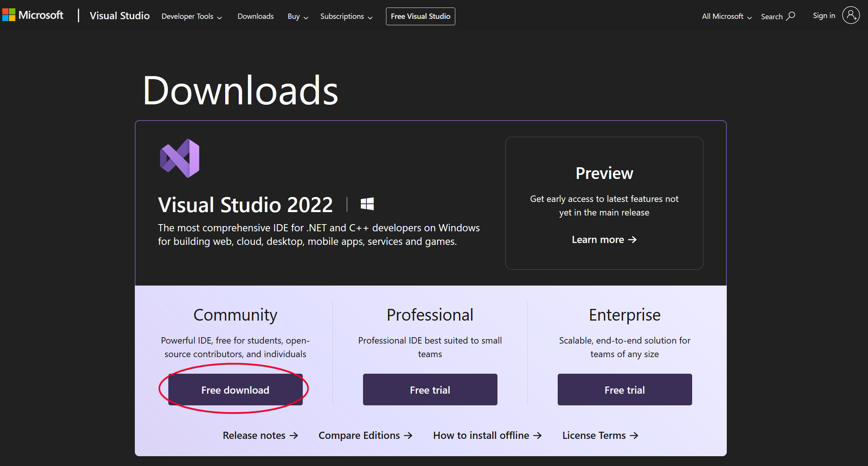
Task: Start the Enterprise Free trial
Action: click(625, 390)
